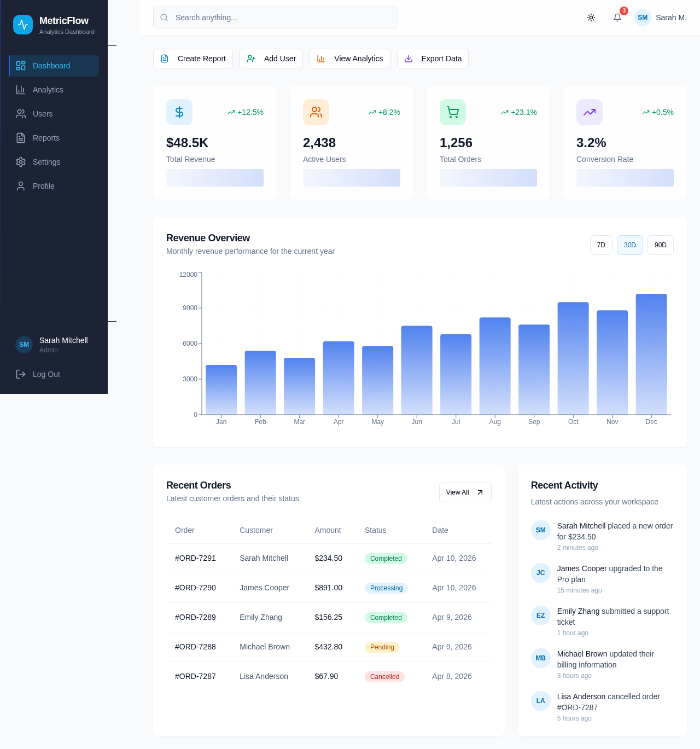Click the +12.5% revenue trend indicator
Image resolution: width=700 pixels, height=749 pixels.
pos(246,112)
